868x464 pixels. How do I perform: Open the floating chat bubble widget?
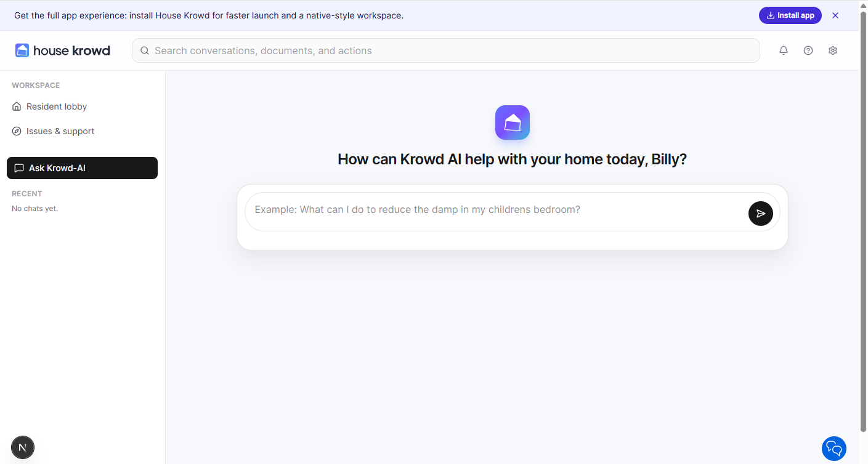point(834,449)
